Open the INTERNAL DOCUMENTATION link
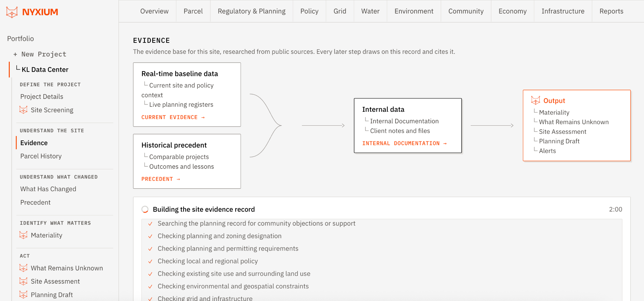This screenshot has width=644, height=301. [404, 143]
